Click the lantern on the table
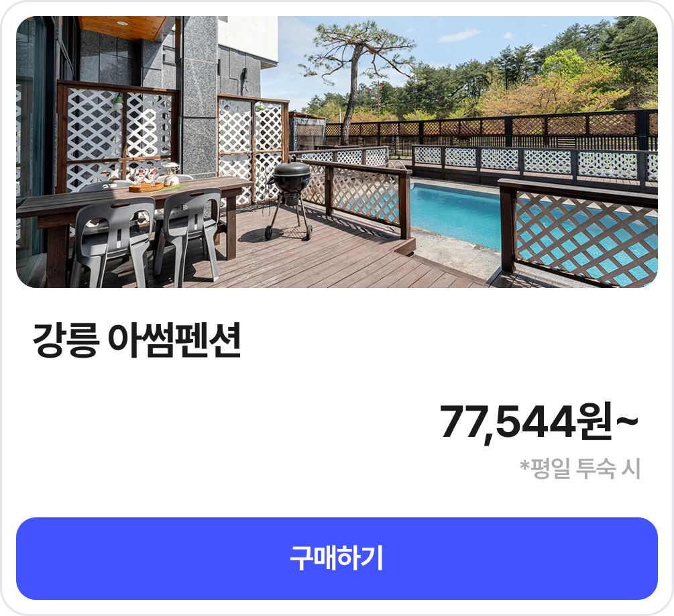 pyautogui.click(x=172, y=173)
